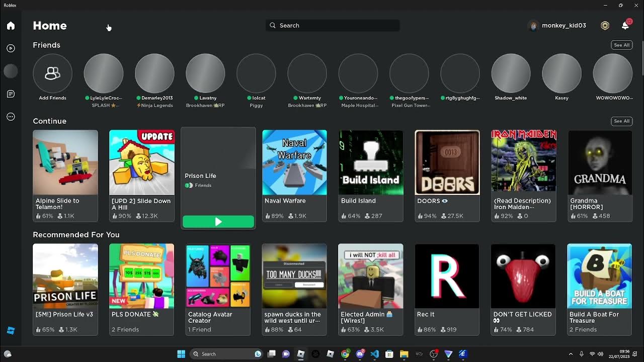This screenshot has width=644, height=362.
Task: Open DOORS game thumbnail
Action: click(447, 162)
